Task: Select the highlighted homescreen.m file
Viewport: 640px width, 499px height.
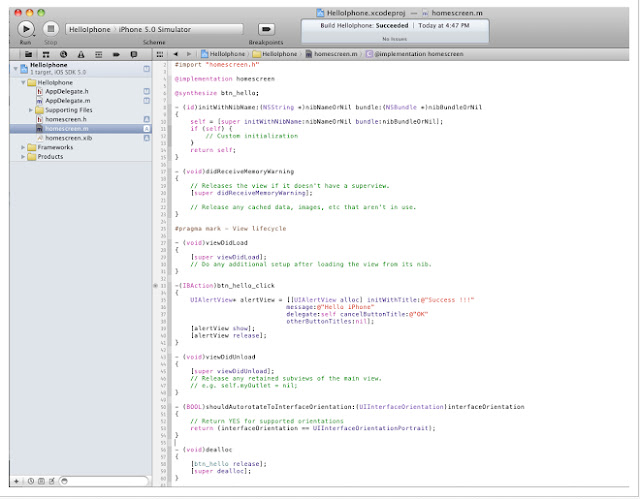Action: click(x=81, y=129)
